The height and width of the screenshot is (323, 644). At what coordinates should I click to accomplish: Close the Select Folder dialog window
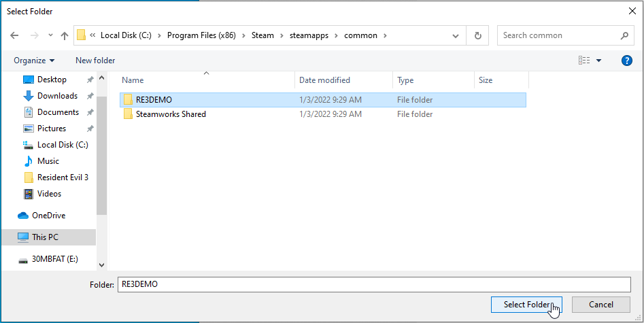(632, 11)
